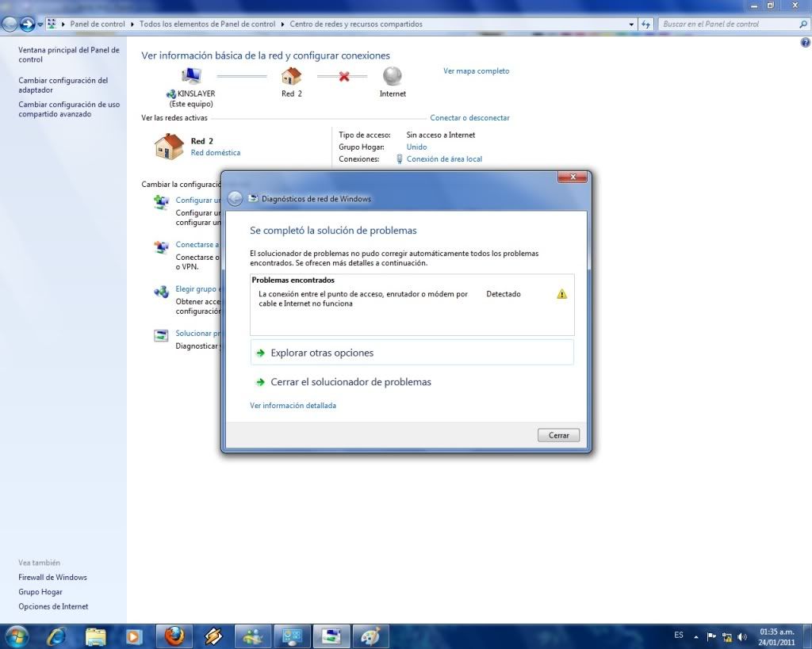Select 'Explorar otras opciones'
This screenshot has height=649, width=812.
pyautogui.click(x=322, y=353)
